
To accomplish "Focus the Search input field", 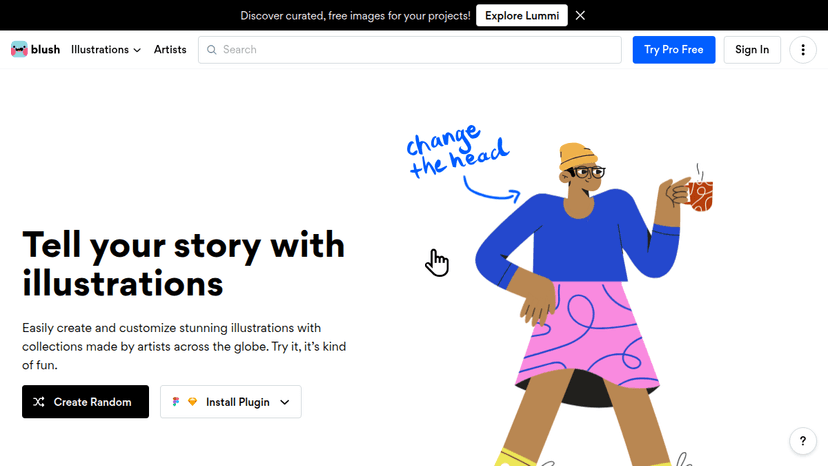I will coord(410,50).
